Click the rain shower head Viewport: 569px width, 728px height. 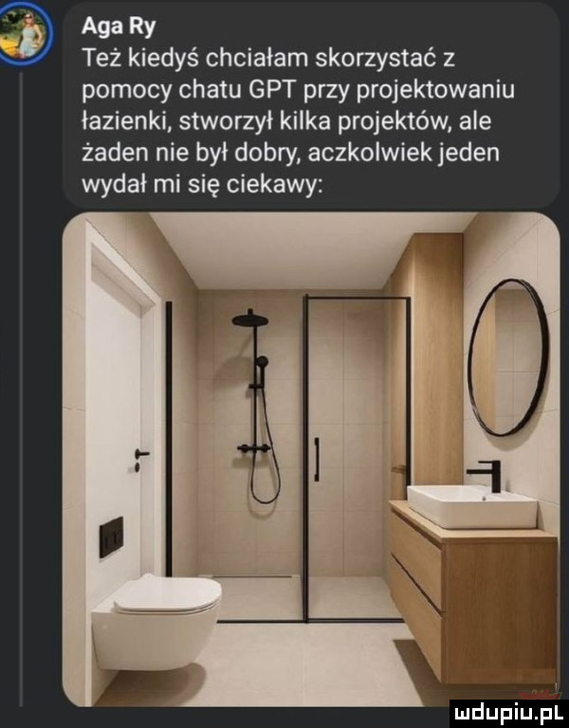(x=250, y=318)
